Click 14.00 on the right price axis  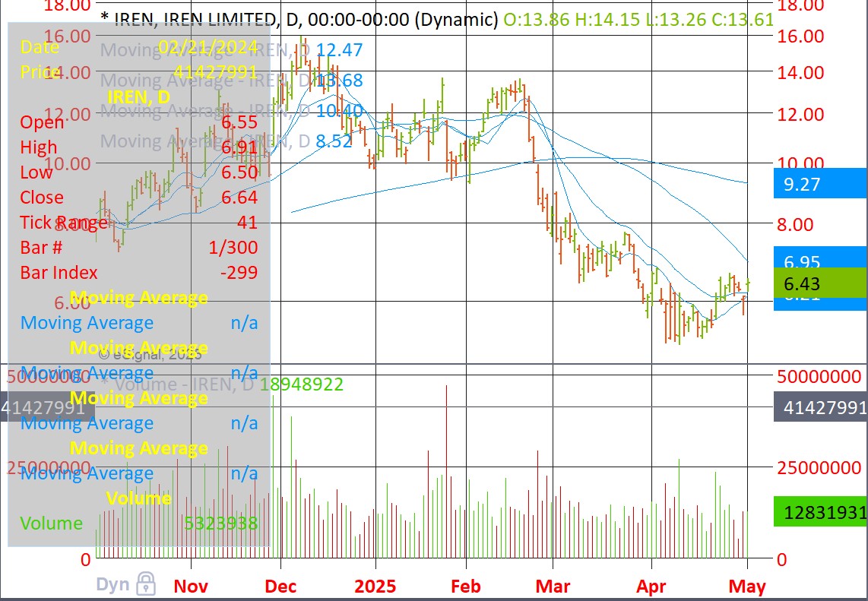[800, 72]
